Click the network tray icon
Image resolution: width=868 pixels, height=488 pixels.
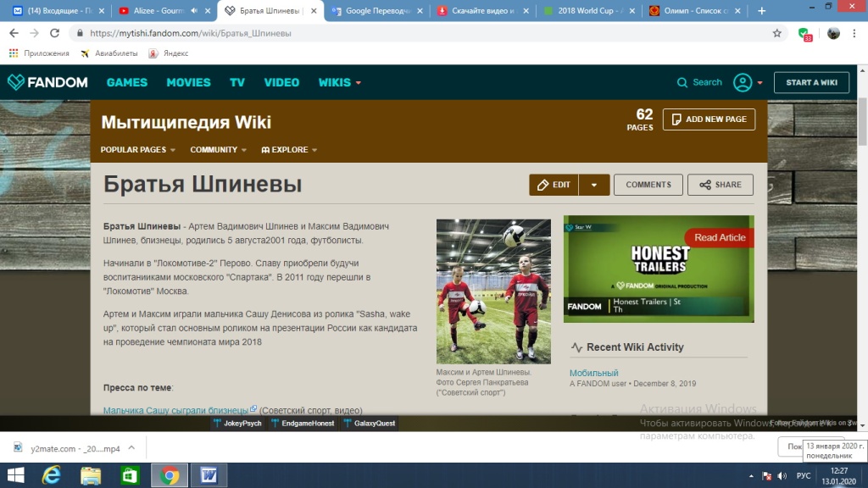pos(766,476)
